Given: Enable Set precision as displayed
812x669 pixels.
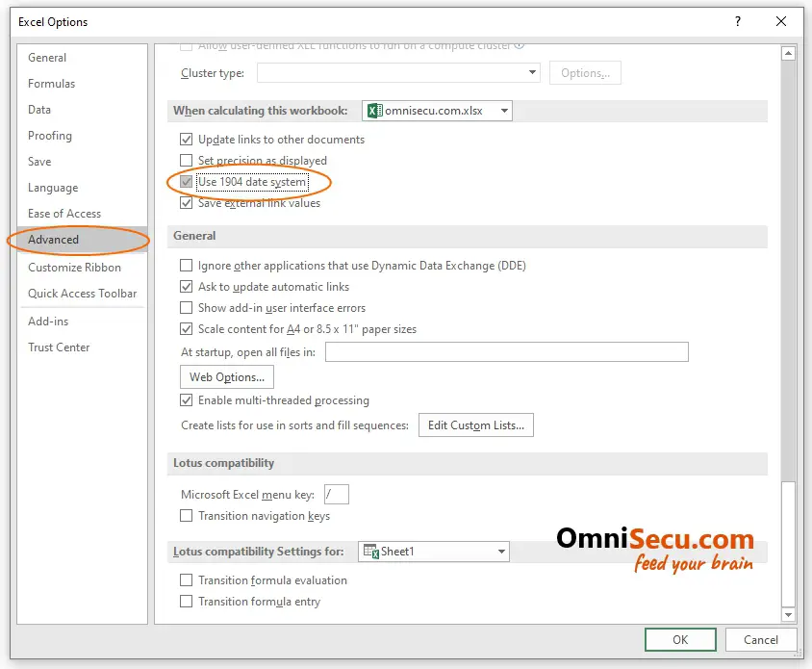Looking at the screenshot, I should click(x=186, y=160).
